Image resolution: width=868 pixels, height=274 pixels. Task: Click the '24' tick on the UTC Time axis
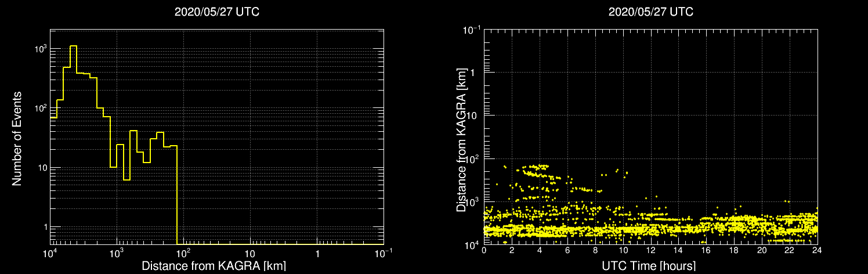click(x=818, y=251)
